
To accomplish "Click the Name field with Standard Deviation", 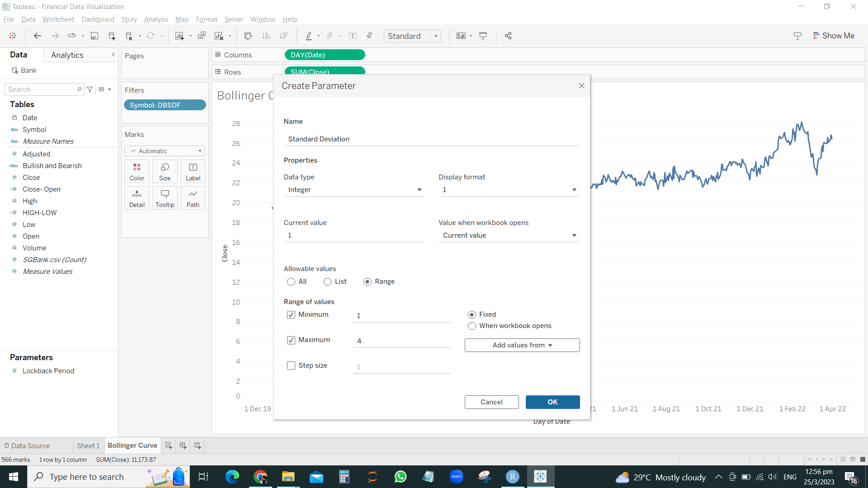I will tap(431, 139).
